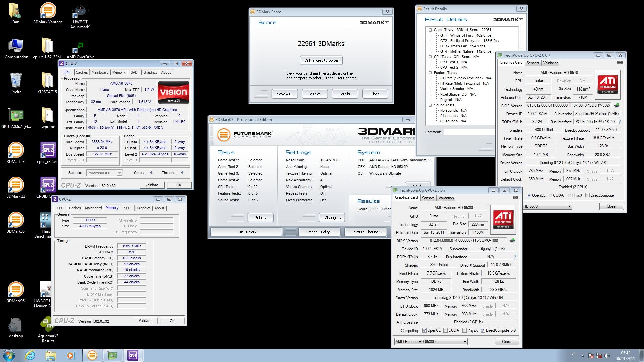Click BIOS save icon in HD 6570 GPU-Z
Screen dimensions: 644x362
click(616, 105)
